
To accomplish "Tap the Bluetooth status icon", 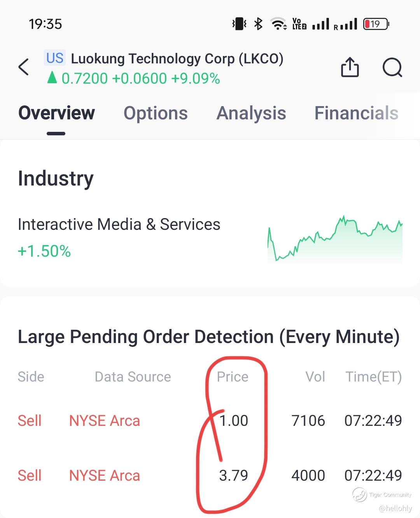I will point(258,24).
